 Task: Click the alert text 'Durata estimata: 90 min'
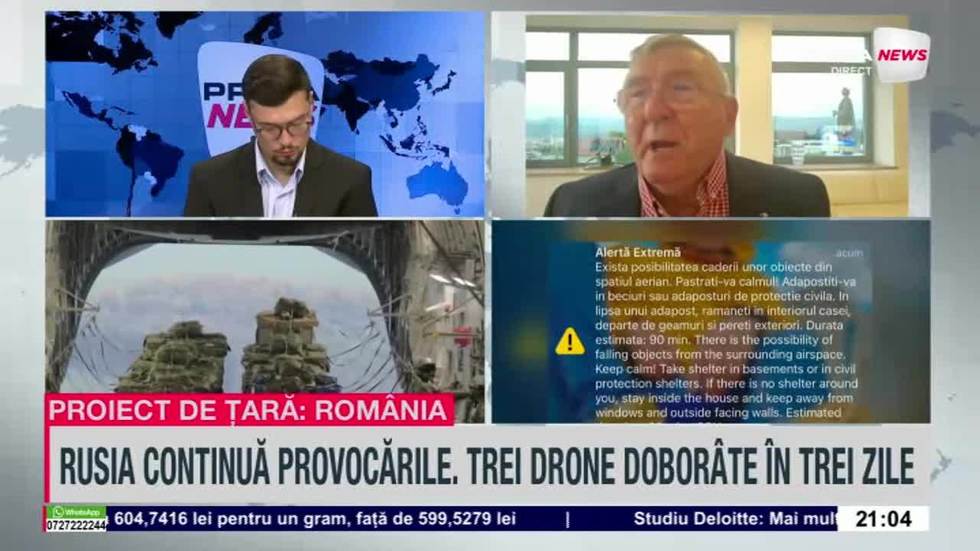point(719,333)
